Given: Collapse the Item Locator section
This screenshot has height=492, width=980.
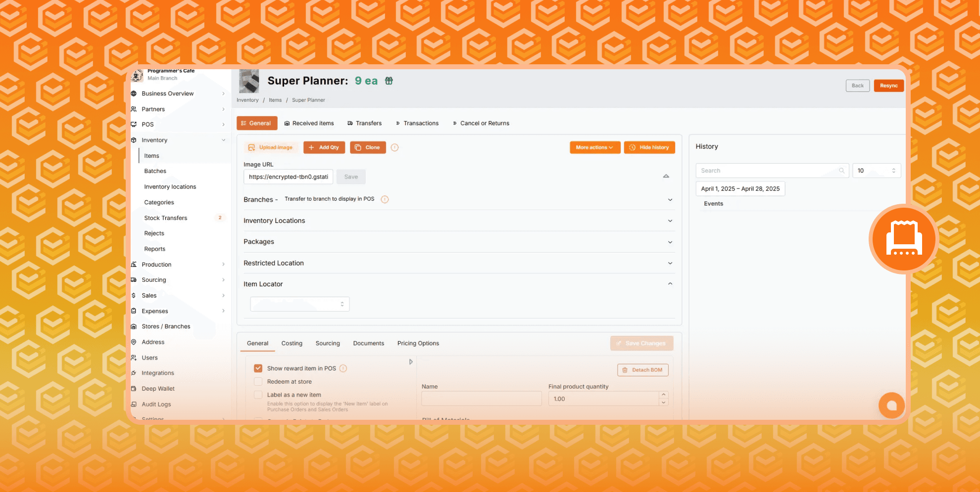Looking at the screenshot, I should (x=670, y=283).
